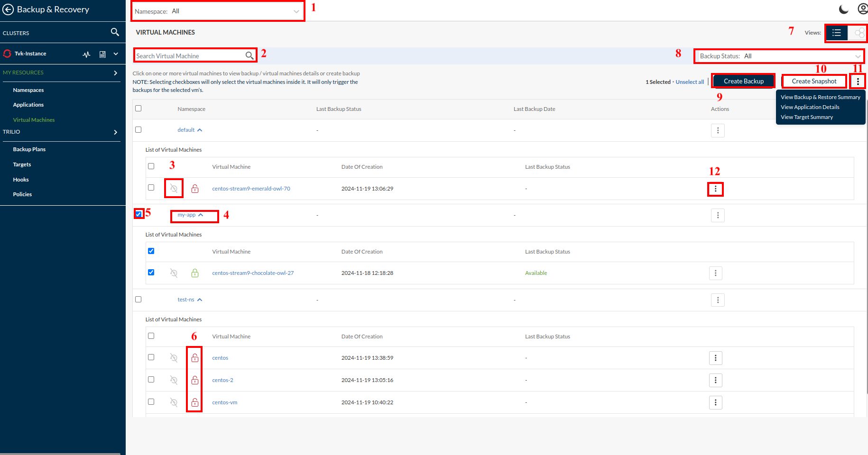Select the test-ns namespace checkbox
The width and height of the screenshot is (868, 455).
[139, 300]
